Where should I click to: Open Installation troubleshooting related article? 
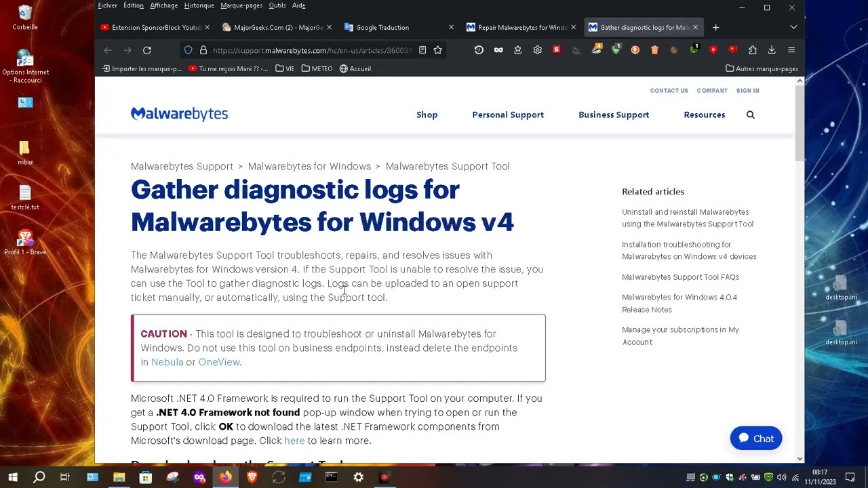pos(689,251)
